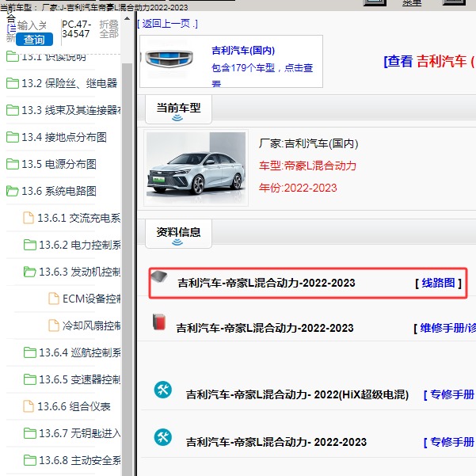
Task: Select the 当前车型 tab
Action: (x=178, y=109)
